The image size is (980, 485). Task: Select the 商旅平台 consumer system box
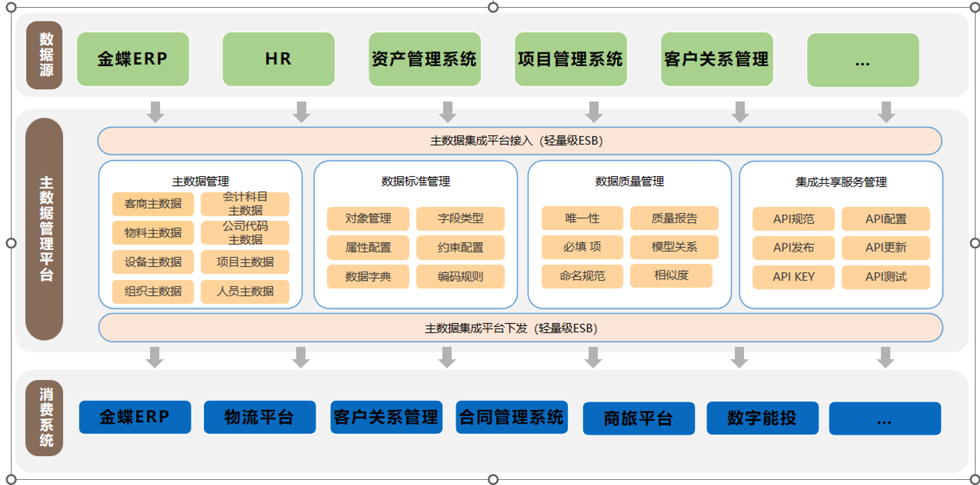(x=638, y=418)
